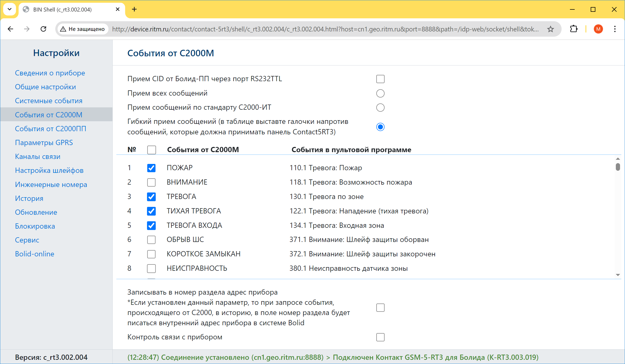Screen dimensions: 625x364
Task: Uncheck the ТИХАЯ ТРЕВОГА event checkbox
Action: [x=151, y=211]
